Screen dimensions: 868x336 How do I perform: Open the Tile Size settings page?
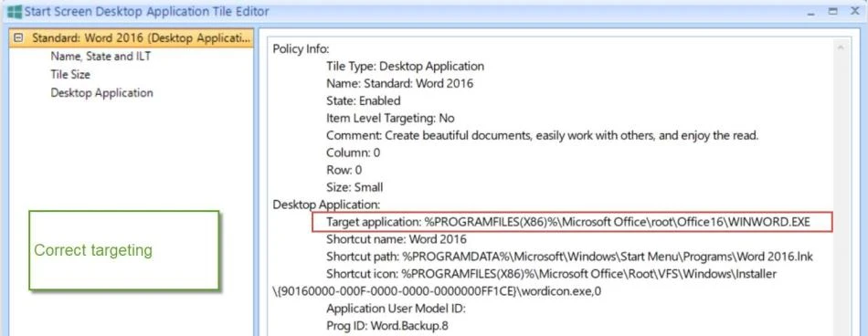coord(70,74)
